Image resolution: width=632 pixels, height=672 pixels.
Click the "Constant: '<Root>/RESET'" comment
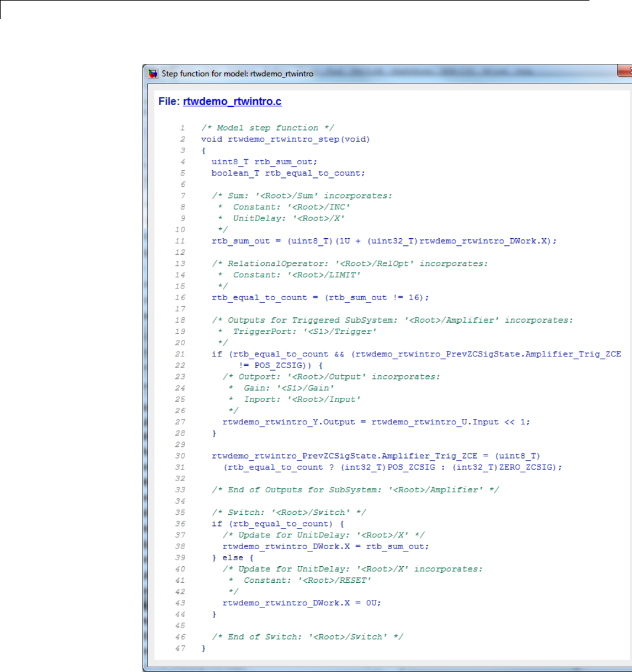(299, 580)
